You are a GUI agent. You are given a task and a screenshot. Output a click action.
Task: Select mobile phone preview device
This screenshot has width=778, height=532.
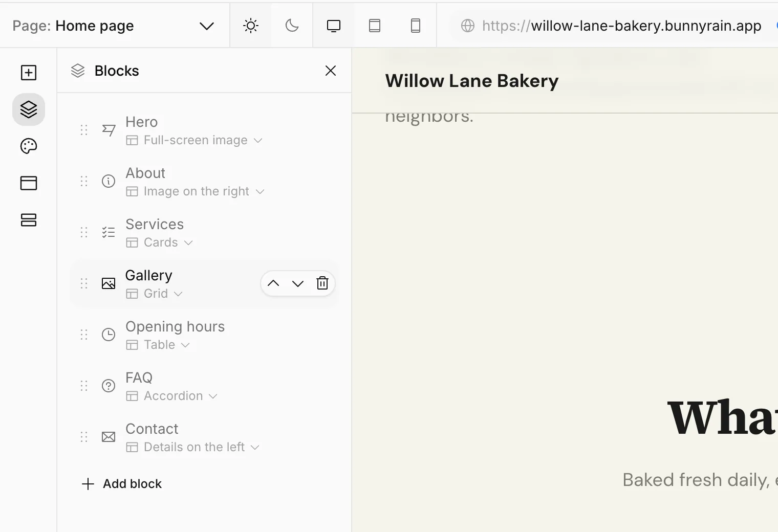coord(416,26)
